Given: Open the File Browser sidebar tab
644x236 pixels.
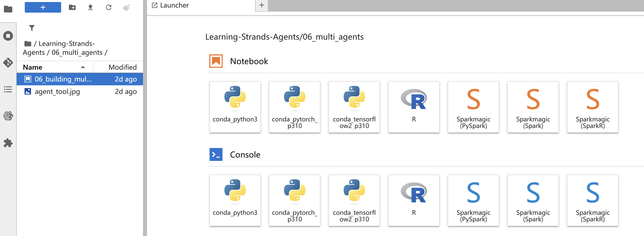Looking at the screenshot, I should coord(8,9).
